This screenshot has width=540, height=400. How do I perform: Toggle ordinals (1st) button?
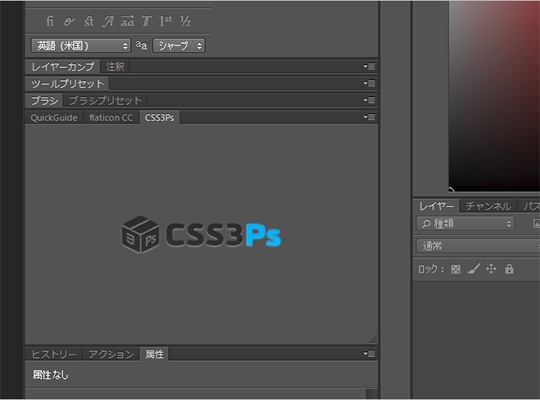[x=166, y=21]
